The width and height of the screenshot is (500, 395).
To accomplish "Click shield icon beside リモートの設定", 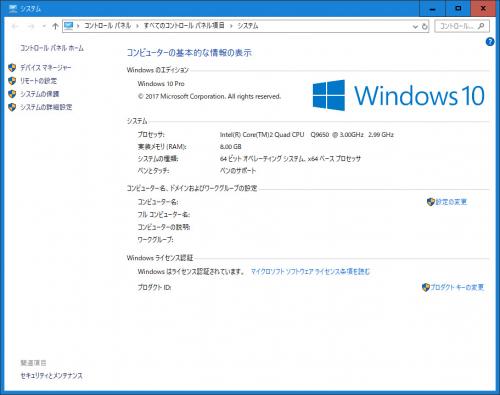I will click(12, 81).
